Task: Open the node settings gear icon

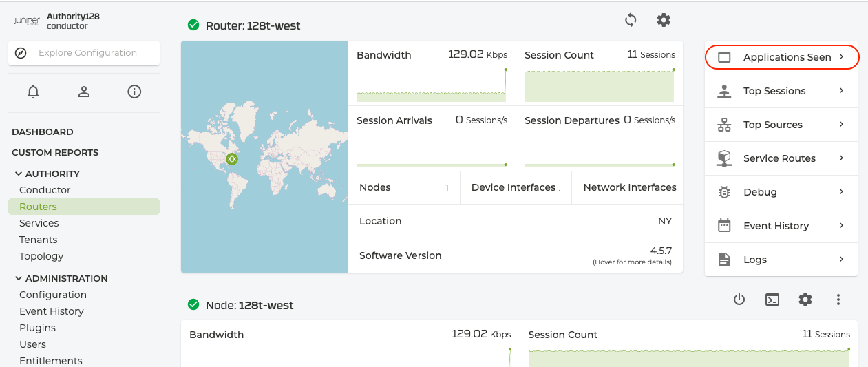Action: point(805,300)
